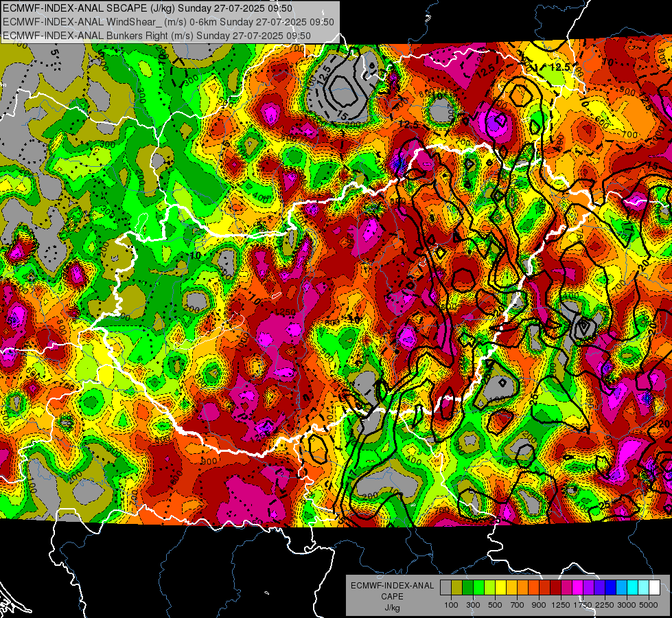
Task: Click the olive swatch in CAPE legend
Action: tap(457, 588)
